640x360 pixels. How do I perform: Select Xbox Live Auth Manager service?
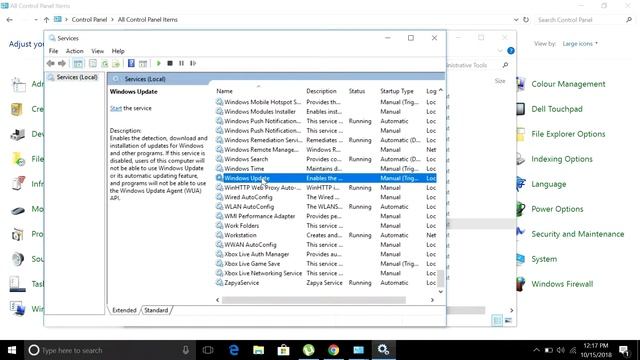pos(326,254)
